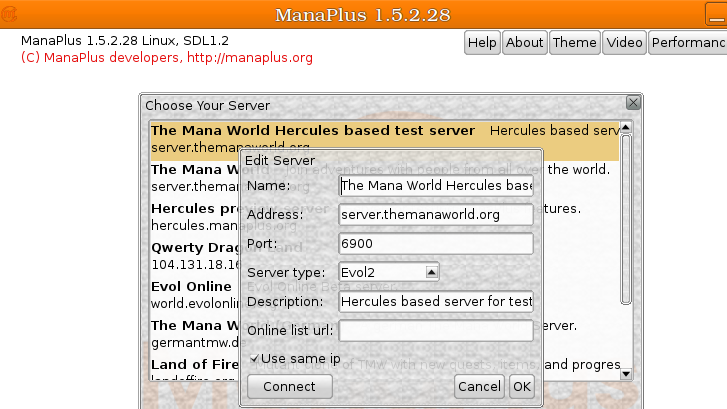
Task: Click the server list scroll down arrow
Action: pyautogui.click(x=626, y=374)
